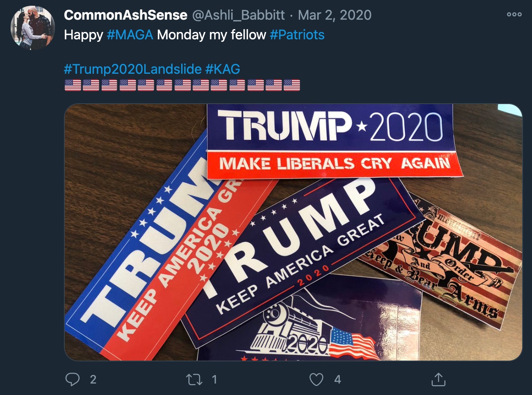This screenshot has width=532, height=395.
Task: Click the retweet count 1
Action: tap(214, 379)
